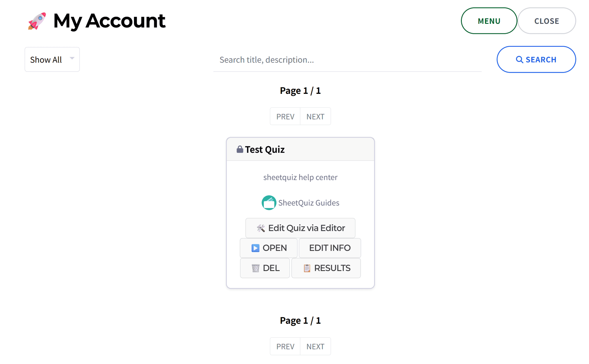Image resolution: width=589 pixels, height=364 pixels.
Task: Click the clipboard icon on RESULTS
Action: (307, 268)
